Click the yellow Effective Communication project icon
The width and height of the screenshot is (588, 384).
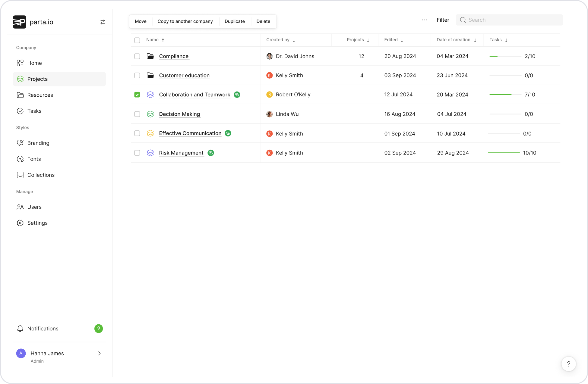[x=150, y=133]
